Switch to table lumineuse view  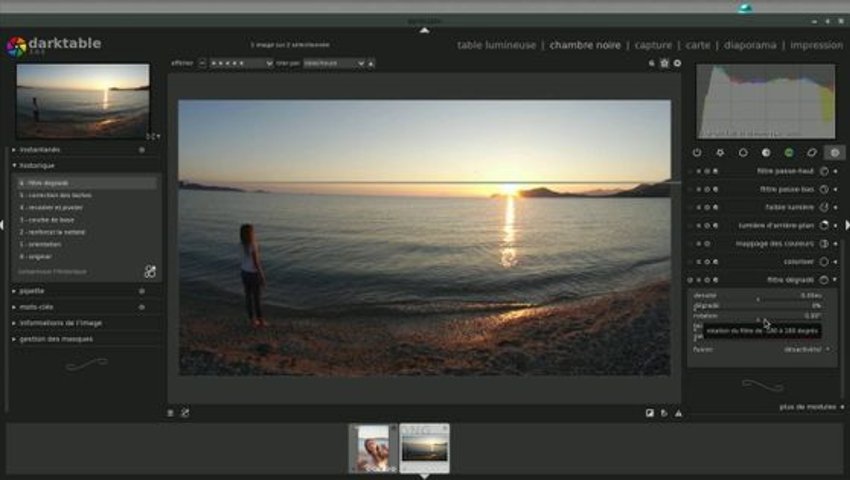[496, 45]
